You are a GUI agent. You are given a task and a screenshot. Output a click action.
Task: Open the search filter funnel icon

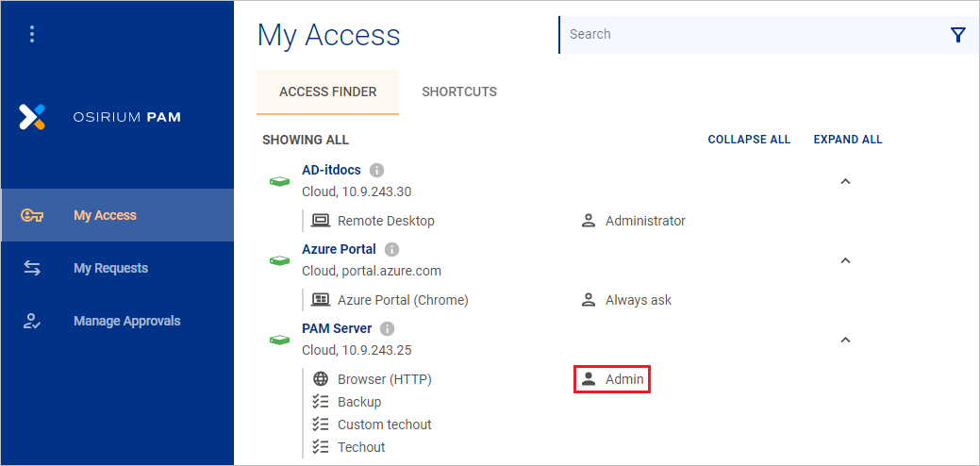tap(958, 35)
